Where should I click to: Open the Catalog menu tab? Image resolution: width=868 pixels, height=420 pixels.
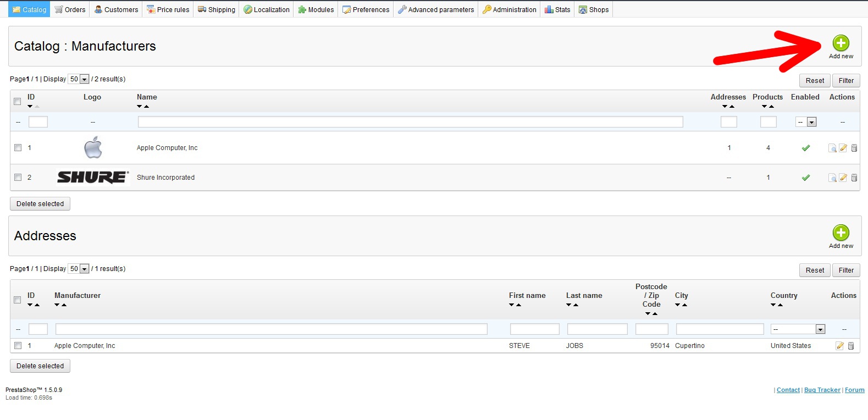[30, 9]
